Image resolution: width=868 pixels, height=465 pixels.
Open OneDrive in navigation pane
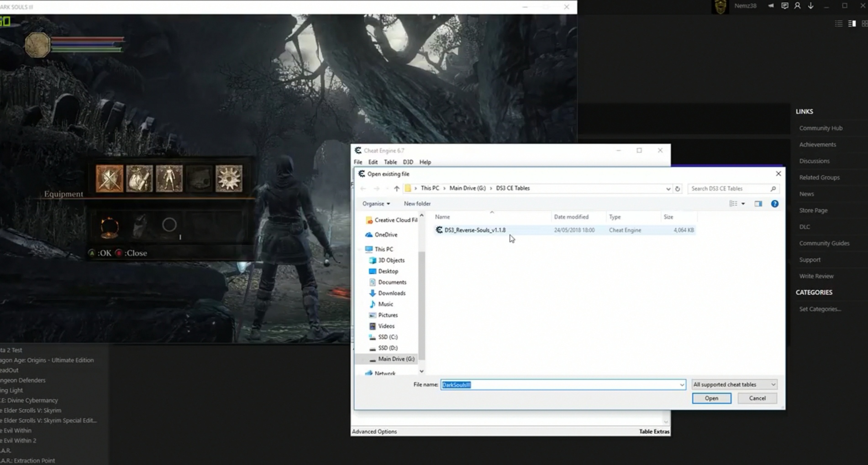pos(381,235)
